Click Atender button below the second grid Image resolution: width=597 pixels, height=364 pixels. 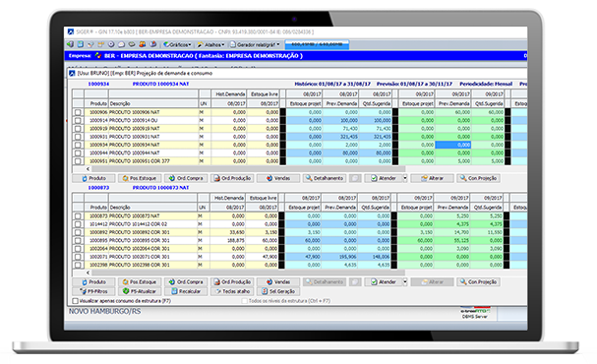pos(383,282)
